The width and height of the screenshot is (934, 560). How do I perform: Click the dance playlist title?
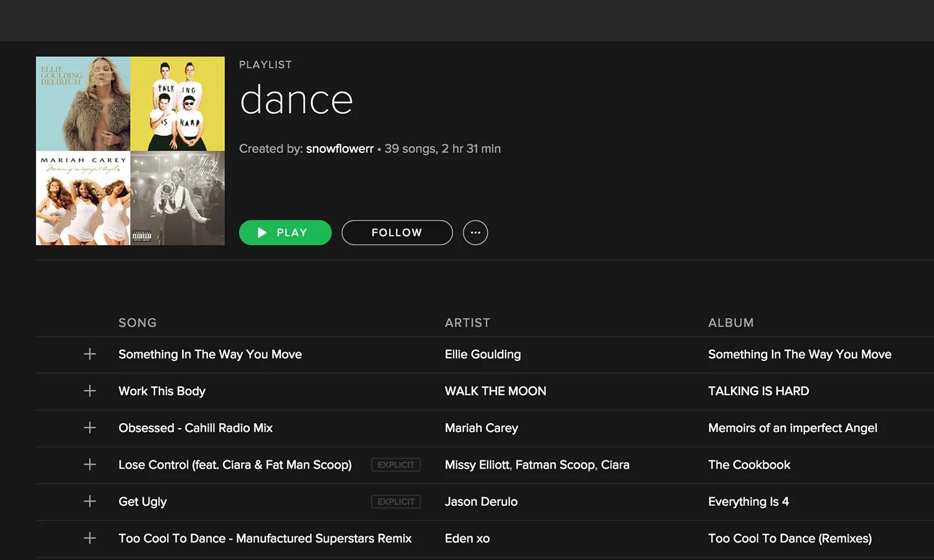tap(296, 100)
